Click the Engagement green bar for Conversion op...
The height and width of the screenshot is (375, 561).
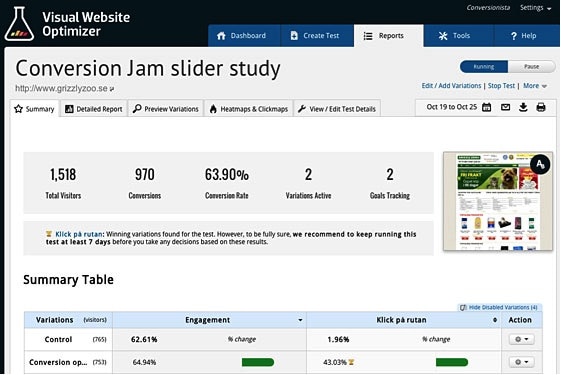pos(258,362)
